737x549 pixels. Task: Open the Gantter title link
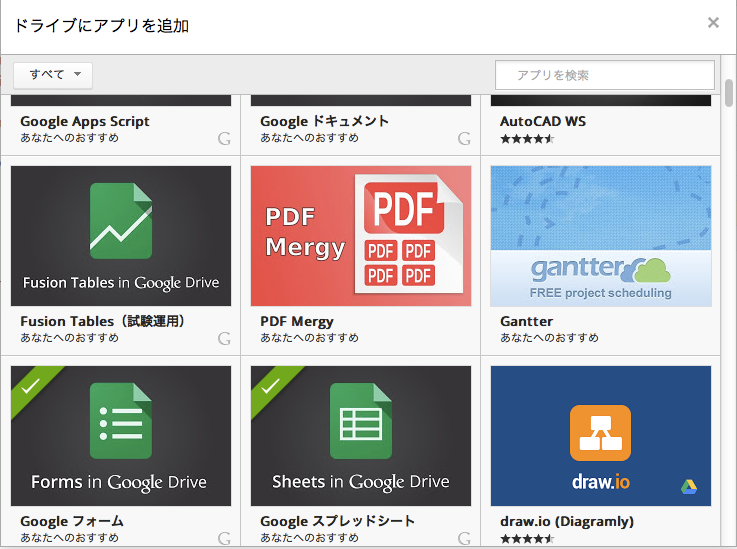526,321
